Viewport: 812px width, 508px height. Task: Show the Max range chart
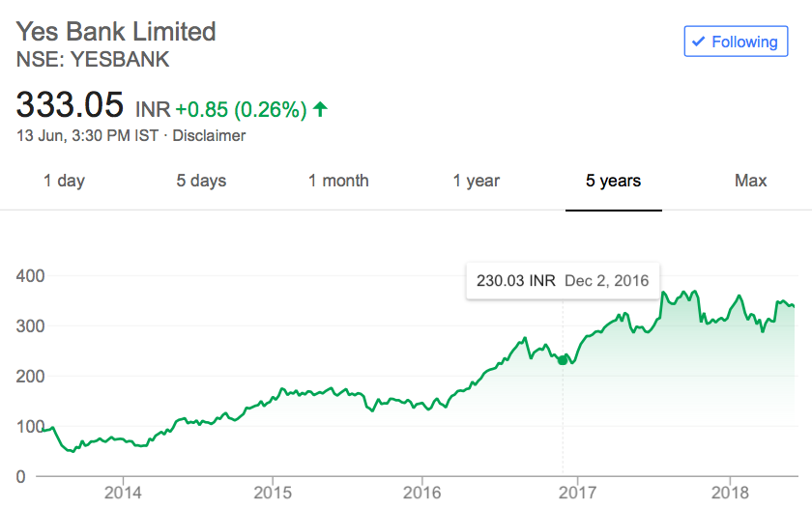(750, 181)
